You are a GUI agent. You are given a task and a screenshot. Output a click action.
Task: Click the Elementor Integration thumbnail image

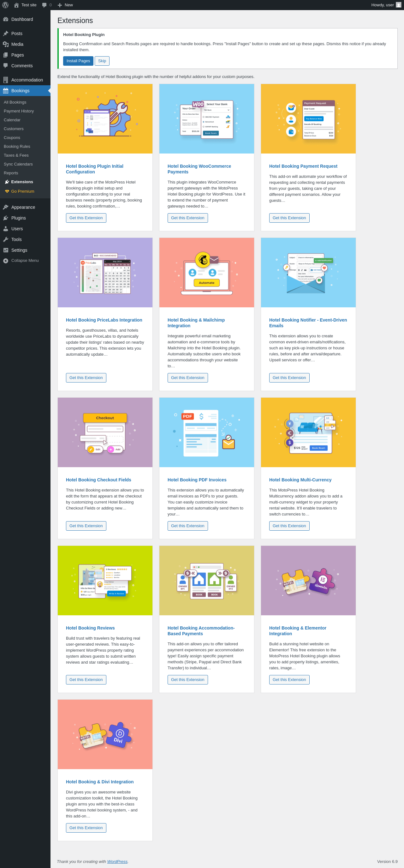[x=308, y=581]
